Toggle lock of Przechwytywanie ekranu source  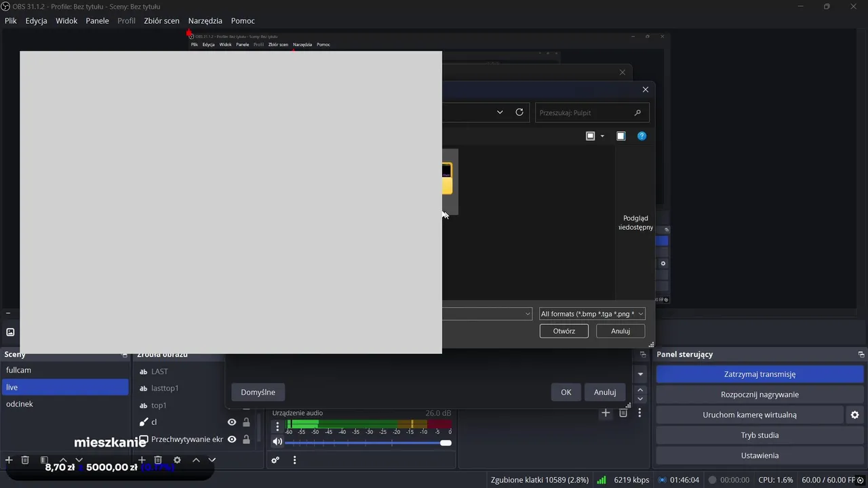coord(246,439)
